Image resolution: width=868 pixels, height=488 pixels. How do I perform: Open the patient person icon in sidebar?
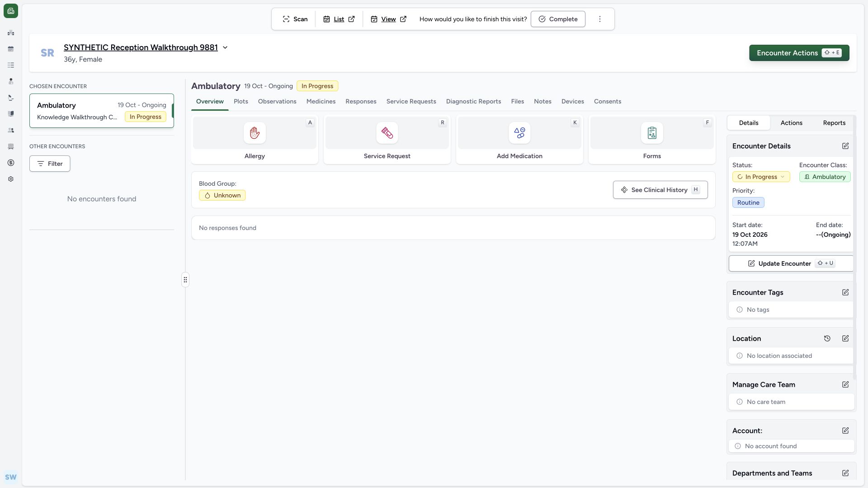11,81
